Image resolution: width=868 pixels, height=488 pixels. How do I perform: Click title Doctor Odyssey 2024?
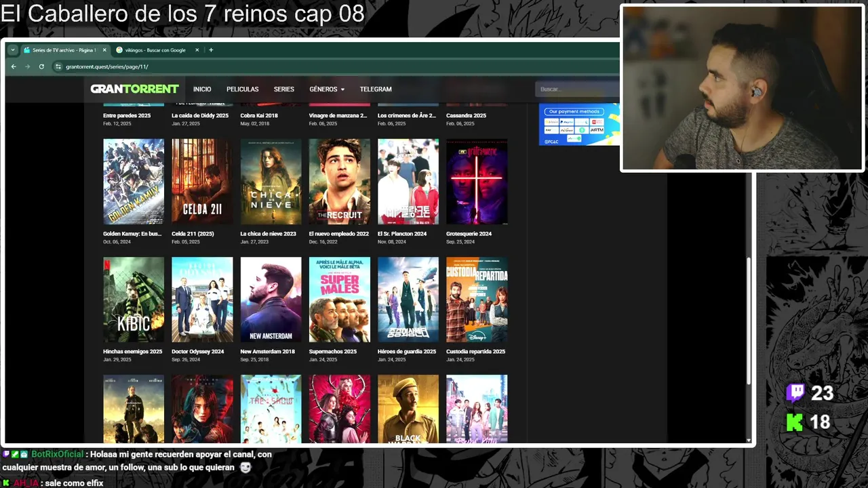pyautogui.click(x=198, y=352)
